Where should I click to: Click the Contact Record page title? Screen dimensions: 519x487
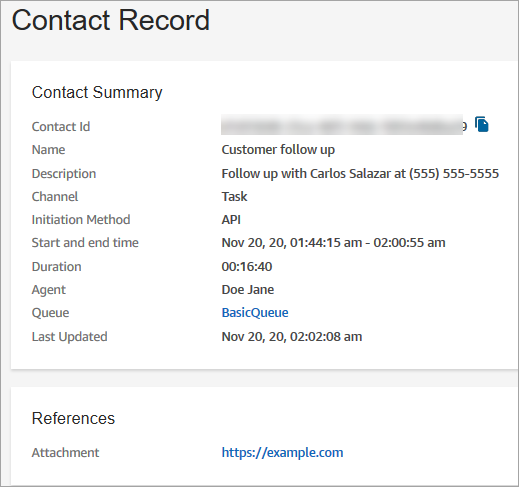[111, 20]
